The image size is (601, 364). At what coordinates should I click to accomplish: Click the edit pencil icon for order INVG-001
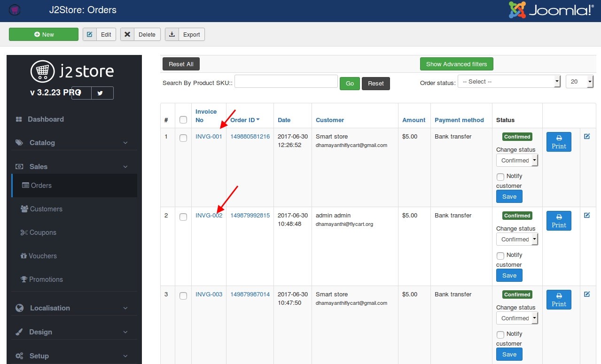586,136
